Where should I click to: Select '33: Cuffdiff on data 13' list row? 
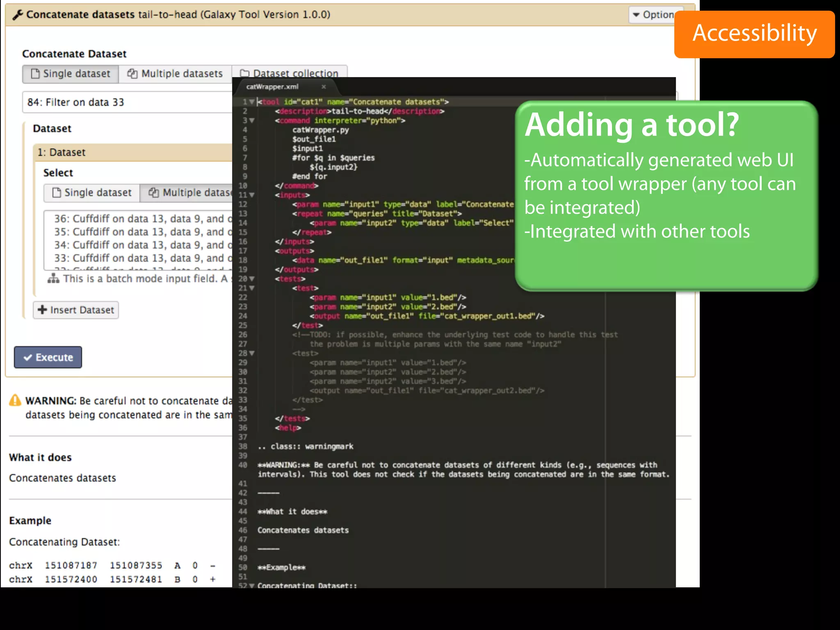[143, 258]
